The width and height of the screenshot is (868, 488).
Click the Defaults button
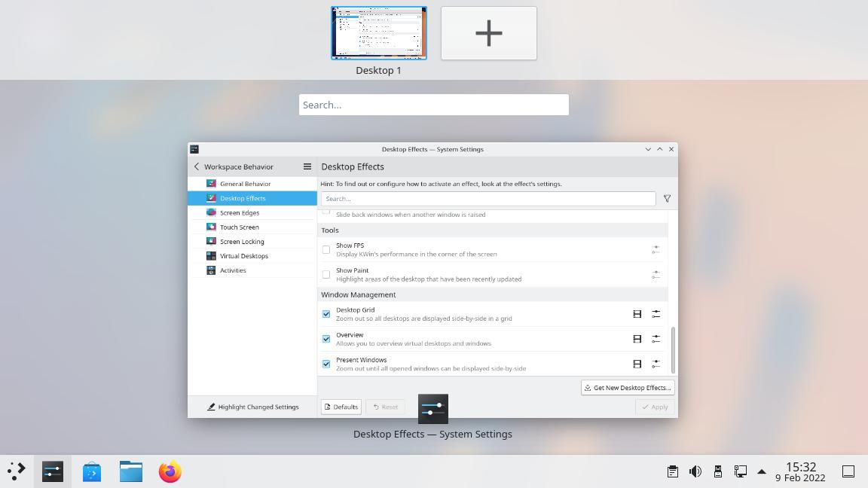pos(341,407)
